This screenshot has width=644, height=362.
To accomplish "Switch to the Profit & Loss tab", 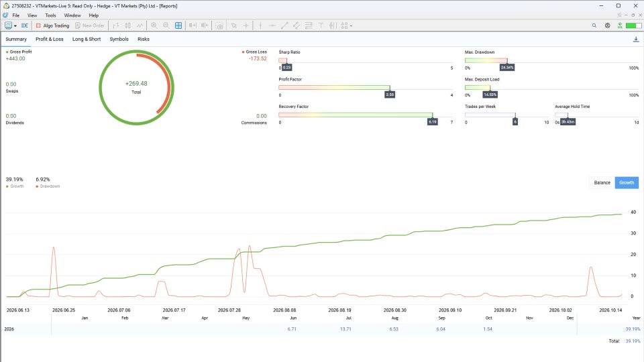I will pyautogui.click(x=49, y=39).
